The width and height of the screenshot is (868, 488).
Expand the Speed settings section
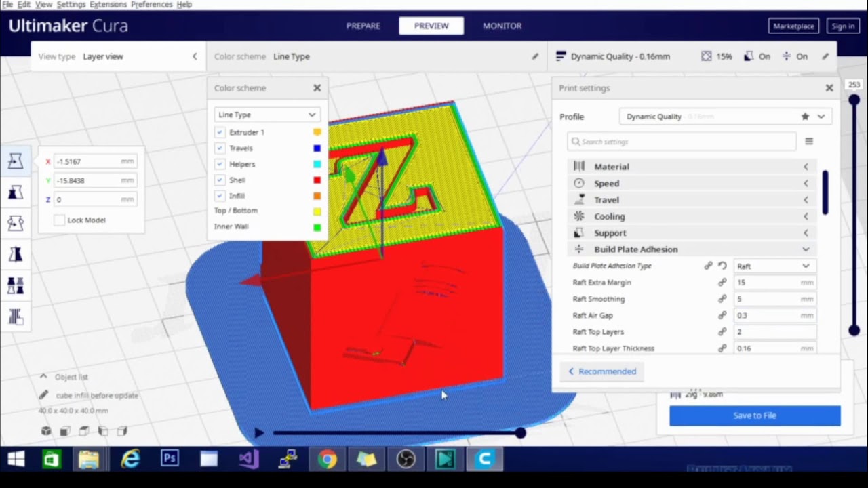(692, 183)
